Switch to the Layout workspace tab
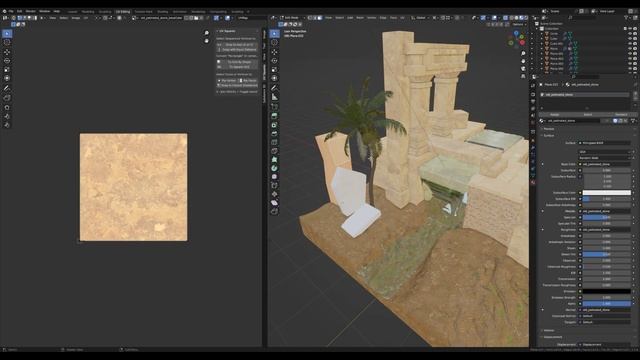The image size is (640, 360). coord(72,12)
